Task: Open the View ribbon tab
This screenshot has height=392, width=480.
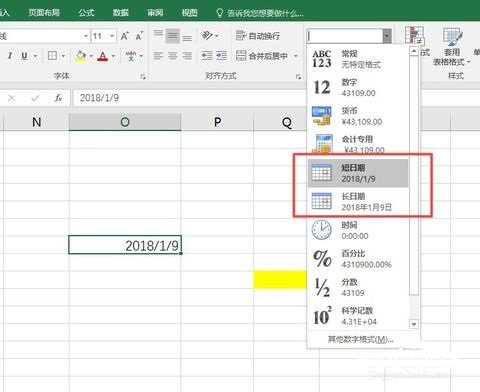Action: pyautogui.click(x=189, y=13)
